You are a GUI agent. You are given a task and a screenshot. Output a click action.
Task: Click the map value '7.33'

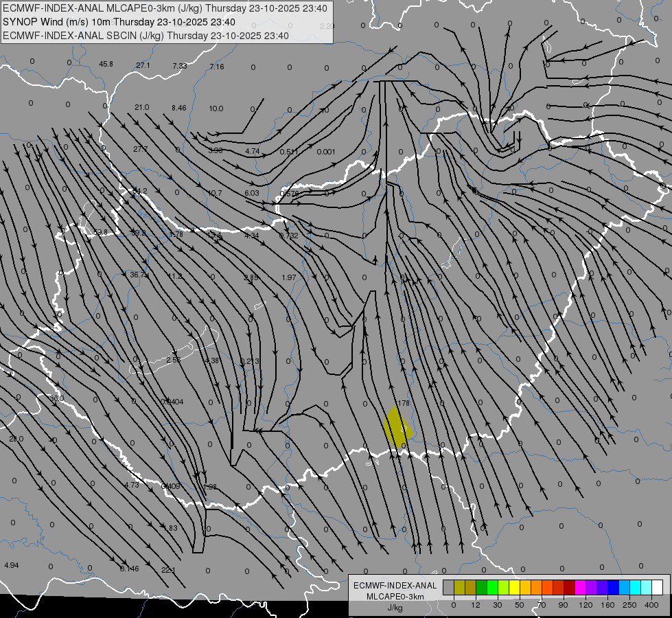tap(180, 66)
